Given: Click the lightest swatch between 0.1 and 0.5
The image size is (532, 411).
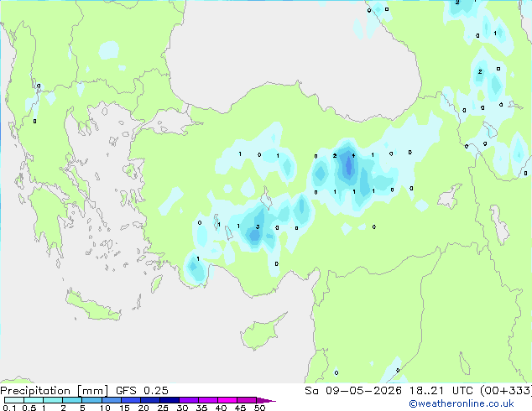Looking at the screenshot, I should pos(14,400).
